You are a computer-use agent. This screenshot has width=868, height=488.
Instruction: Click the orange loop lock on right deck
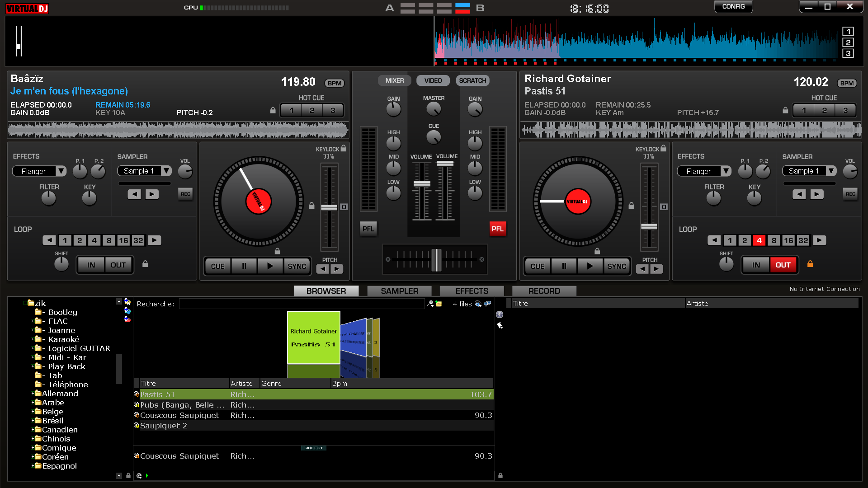(x=810, y=264)
